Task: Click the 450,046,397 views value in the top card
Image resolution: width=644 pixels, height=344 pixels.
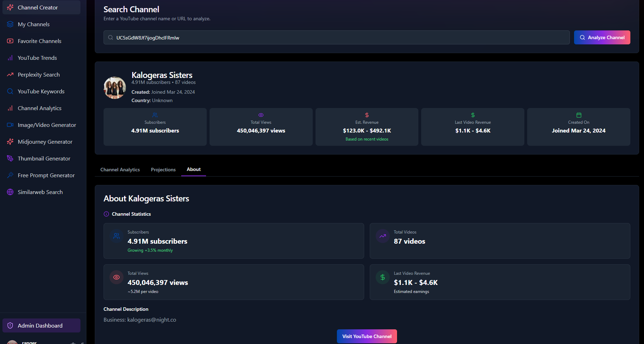Action: (261, 130)
